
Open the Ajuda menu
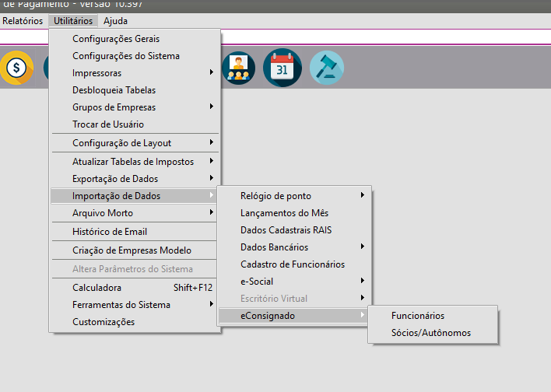tap(115, 21)
